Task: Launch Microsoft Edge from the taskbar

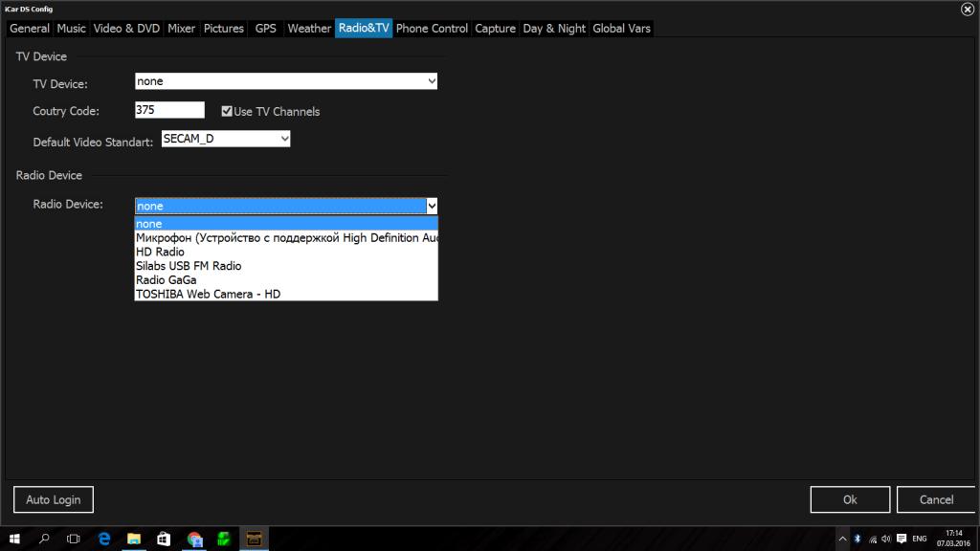Action: click(104, 539)
